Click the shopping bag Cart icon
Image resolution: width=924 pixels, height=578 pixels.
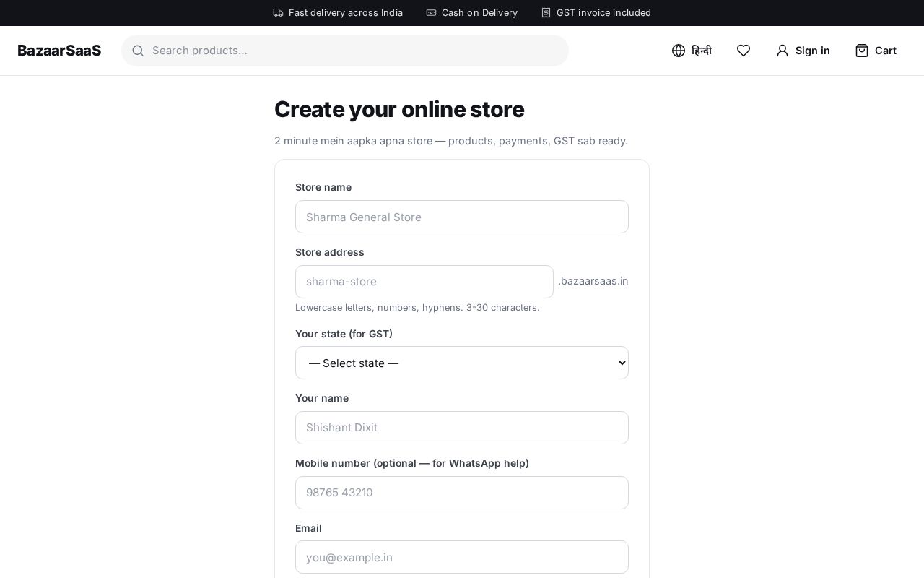pyautogui.click(x=862, y=51)
